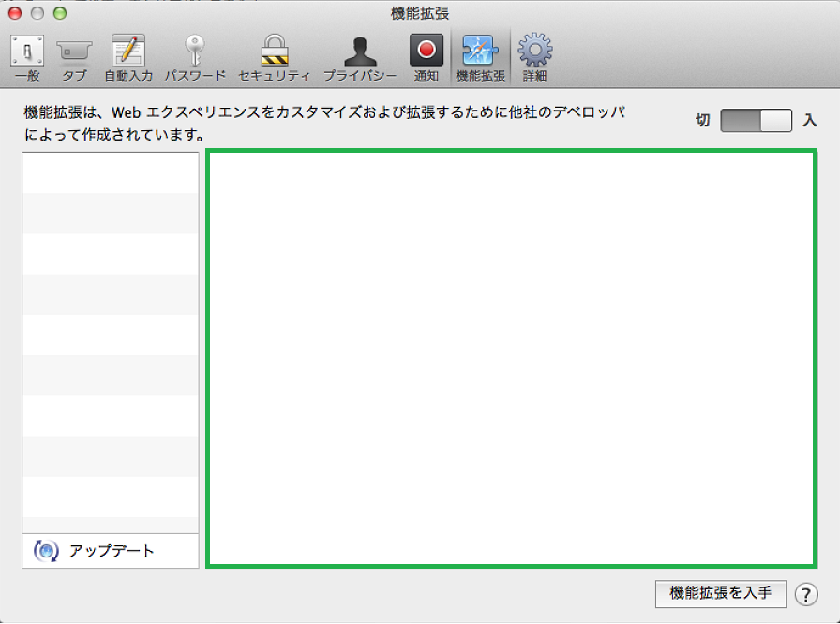Open 詳細 (Advanced) gear icon
The height and width of the screenshot is (624, 840).
[534, 56]
